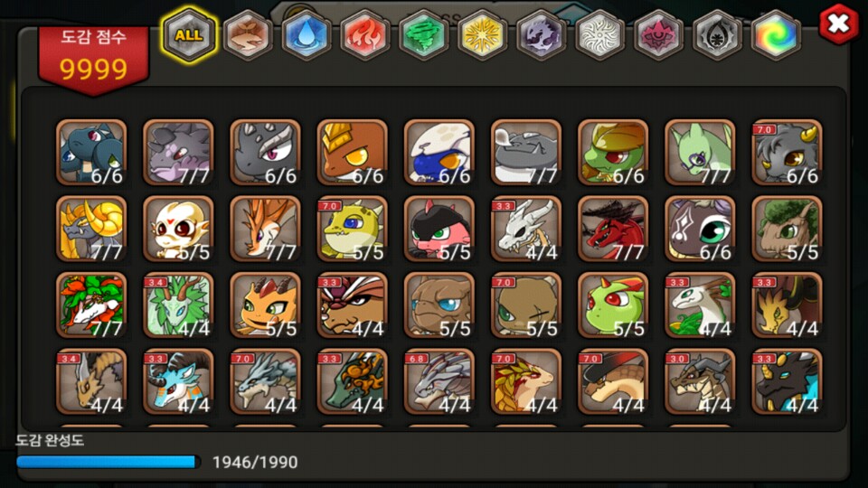Click the collection progress bar 1946/1990
The width and height of the screenshot is (868, 488).
108,462
